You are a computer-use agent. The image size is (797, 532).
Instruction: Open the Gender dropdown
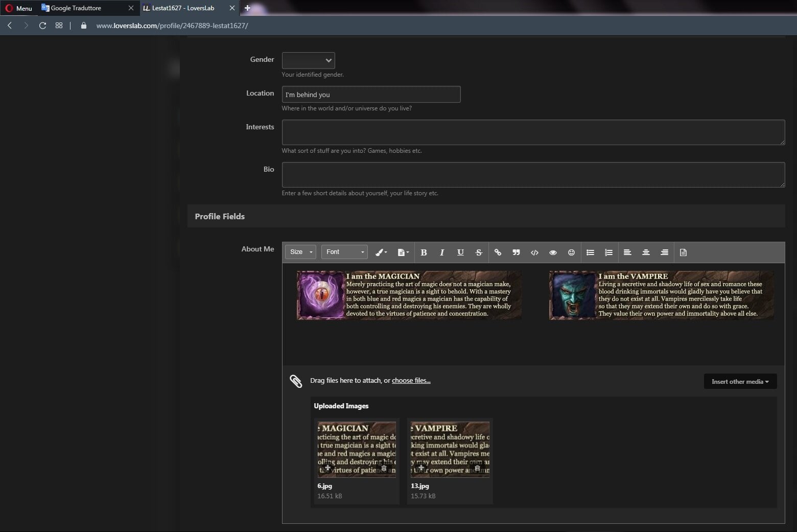point(309,60)
